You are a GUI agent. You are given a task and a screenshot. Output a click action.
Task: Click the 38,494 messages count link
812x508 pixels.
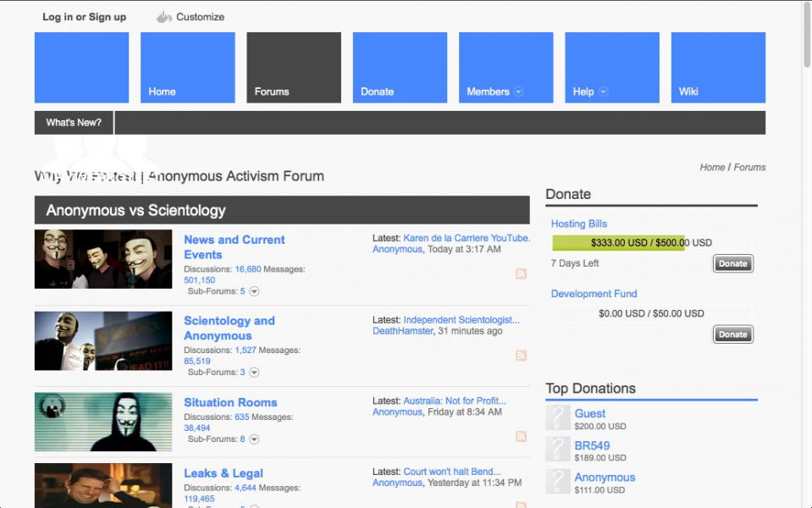click(196, 428)
